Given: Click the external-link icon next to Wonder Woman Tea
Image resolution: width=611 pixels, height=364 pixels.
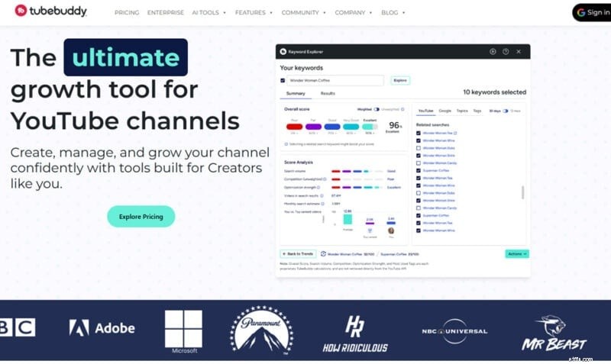Looking at the screenshot, I should [455, 133].
